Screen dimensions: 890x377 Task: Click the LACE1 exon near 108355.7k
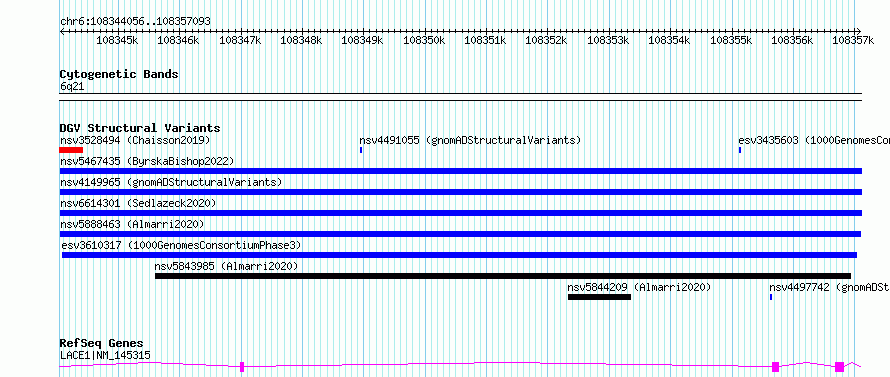[x=775, y=367]
